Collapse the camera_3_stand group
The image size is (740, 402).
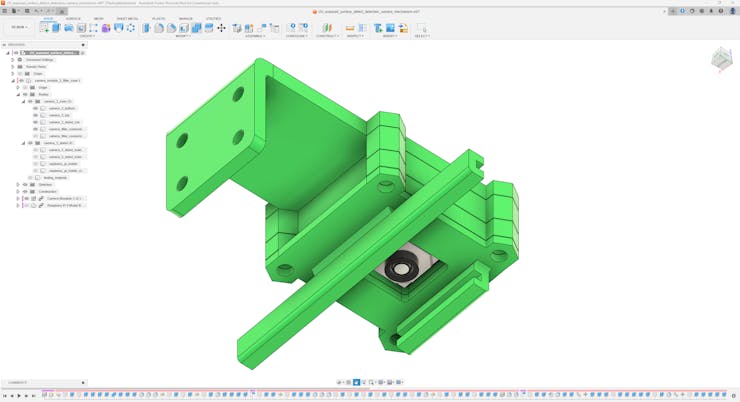click(23, 143)
